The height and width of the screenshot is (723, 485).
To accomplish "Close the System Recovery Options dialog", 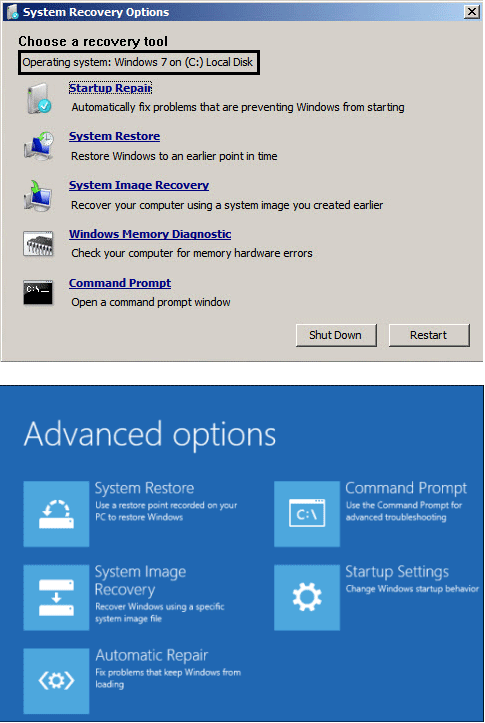I will (472, 12).
